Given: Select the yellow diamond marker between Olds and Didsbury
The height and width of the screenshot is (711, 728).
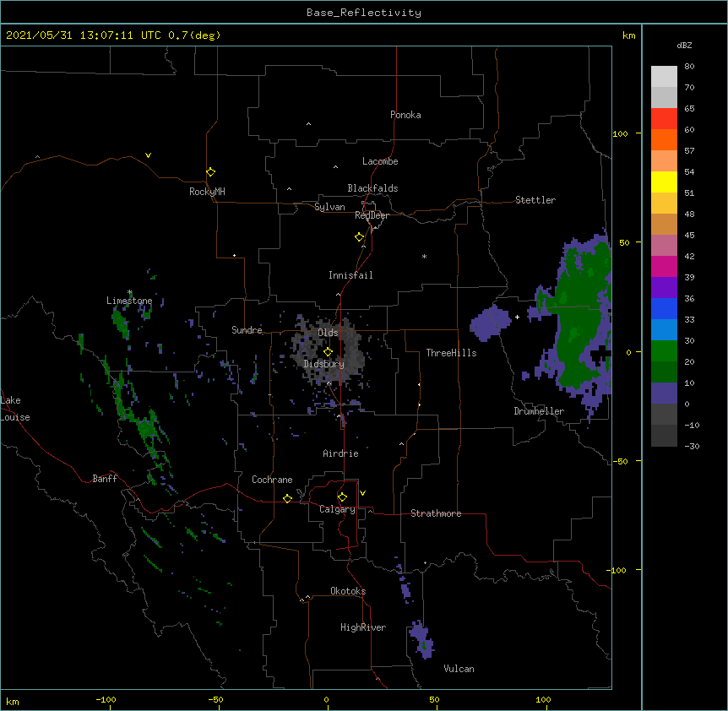Looking at the screenshot, I should point(328,352).
